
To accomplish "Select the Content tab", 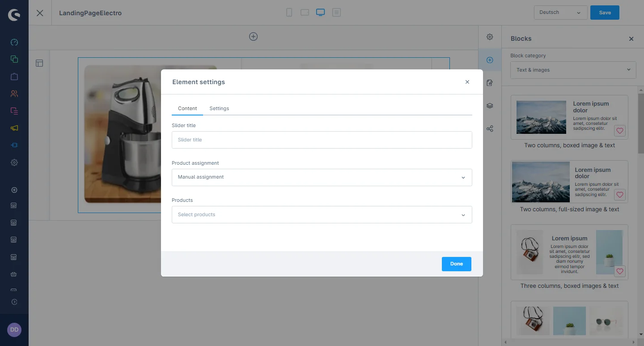I will [187, 108].
